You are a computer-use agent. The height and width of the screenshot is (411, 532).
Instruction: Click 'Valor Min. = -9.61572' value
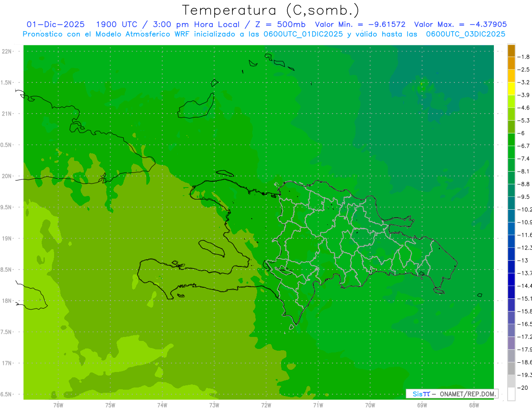[x=360, y=25]
